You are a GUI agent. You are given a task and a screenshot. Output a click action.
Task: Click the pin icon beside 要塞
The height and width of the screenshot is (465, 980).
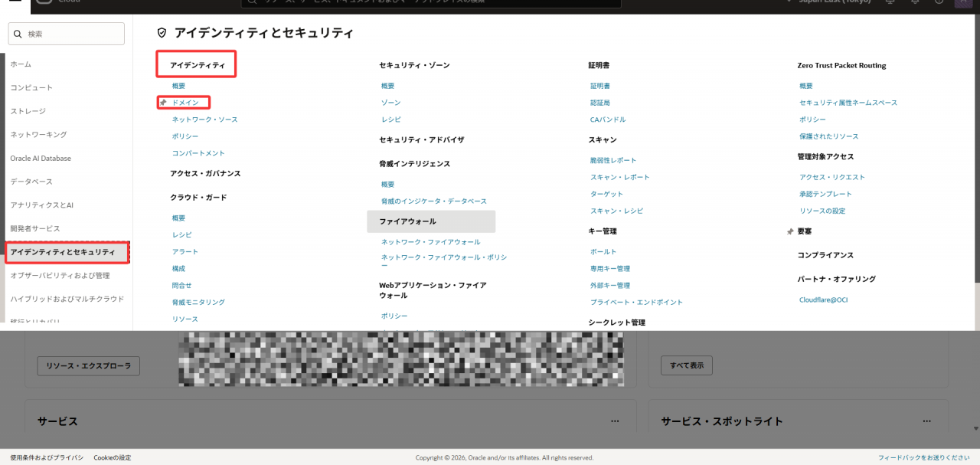click(790, 231)
